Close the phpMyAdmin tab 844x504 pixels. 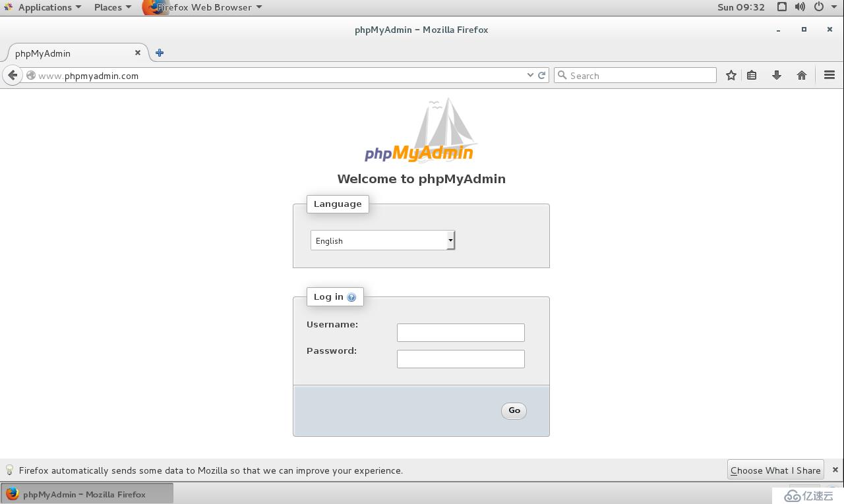point(138,53)
